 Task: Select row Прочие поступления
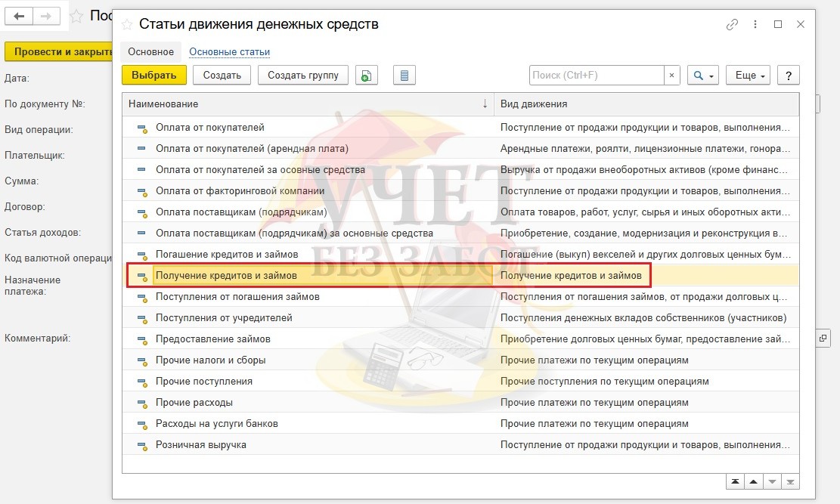pyautogui.click(x=460, y=382)
